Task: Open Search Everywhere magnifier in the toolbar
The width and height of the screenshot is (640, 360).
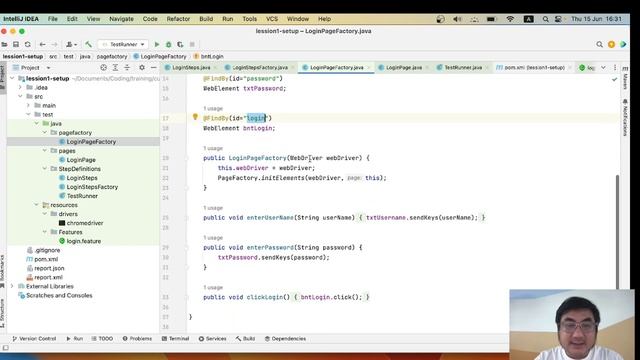Action: pos(599,44)
